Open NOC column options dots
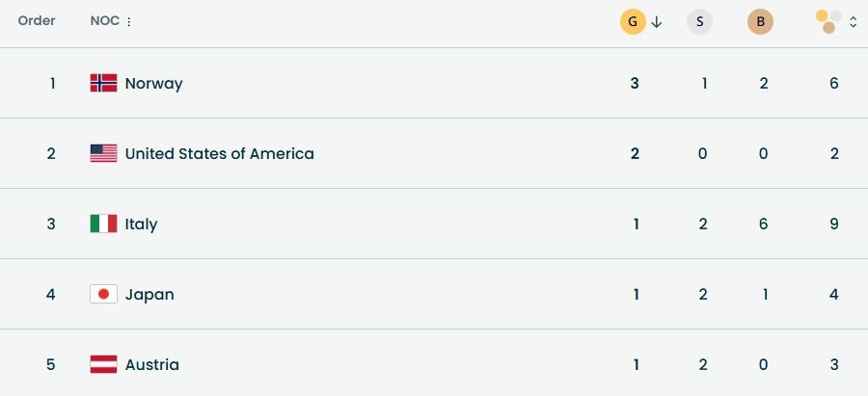The width and height of the screenshot is (868, 396). point(129,21)
